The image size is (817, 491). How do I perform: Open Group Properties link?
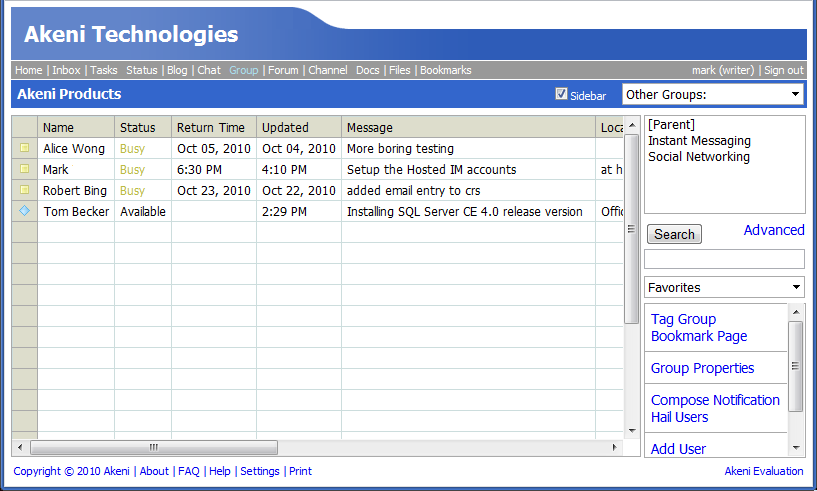pos(702,368)
